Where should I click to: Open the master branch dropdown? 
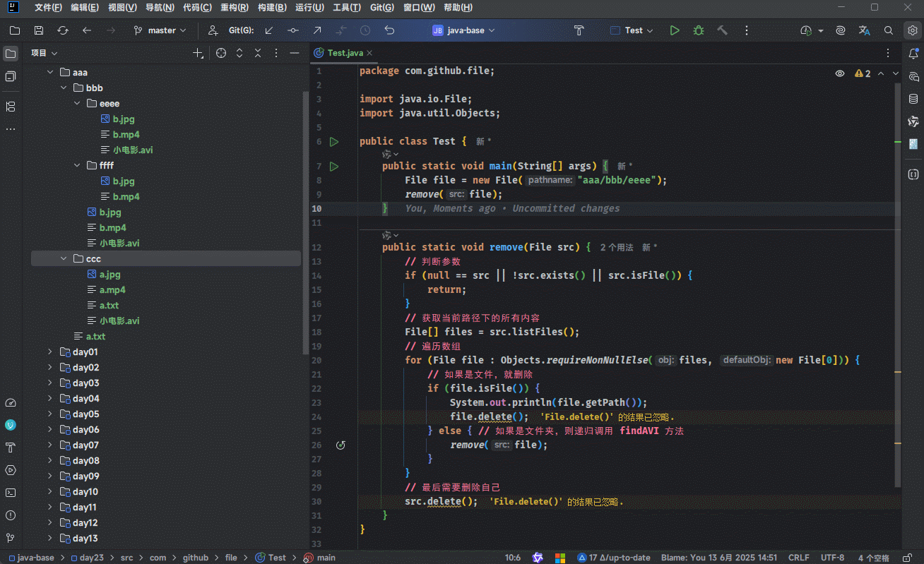pos(160,30)
